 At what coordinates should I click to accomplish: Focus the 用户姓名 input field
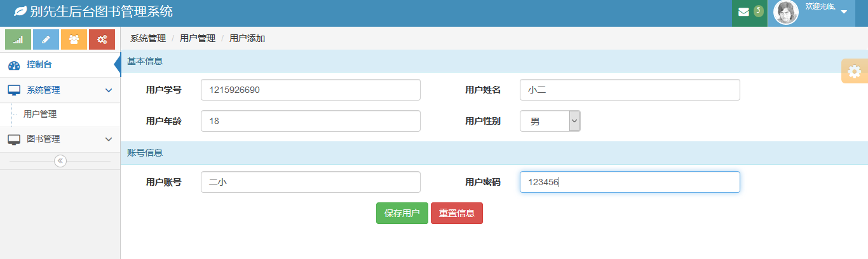[630, 90]
